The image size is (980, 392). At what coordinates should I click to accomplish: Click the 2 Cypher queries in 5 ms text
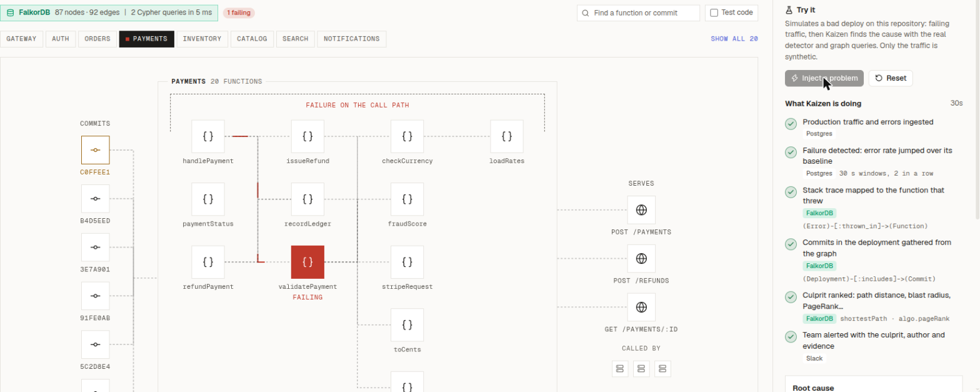point(172,13)
